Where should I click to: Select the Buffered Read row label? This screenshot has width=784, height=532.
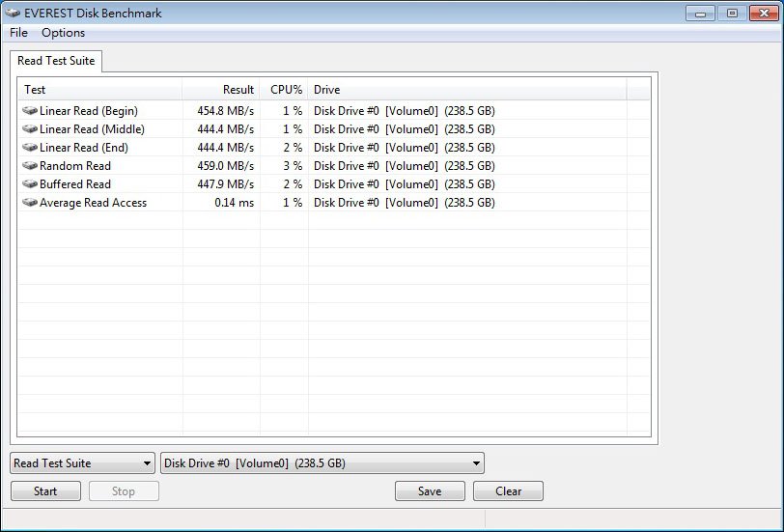point(75,184)
